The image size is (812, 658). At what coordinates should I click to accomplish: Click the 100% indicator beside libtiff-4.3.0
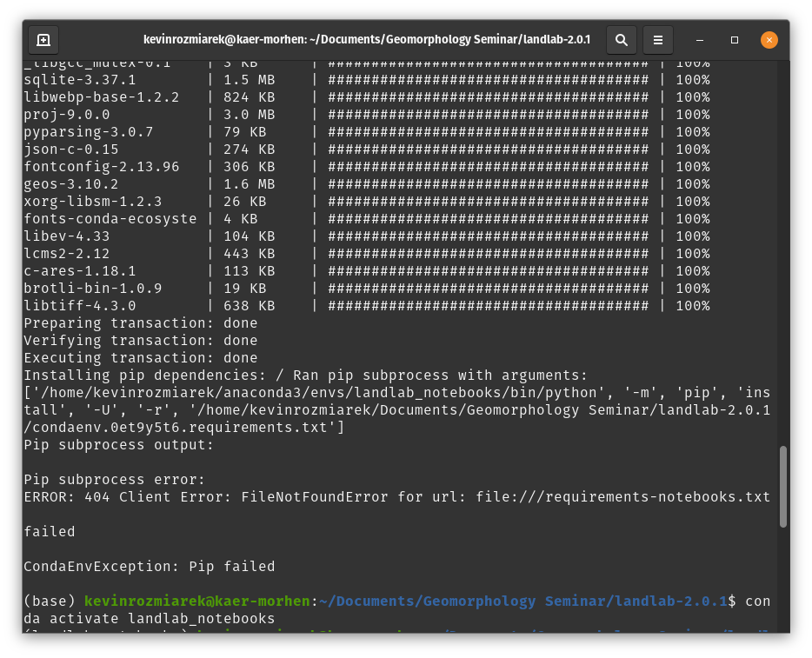(x=694, y=305)
